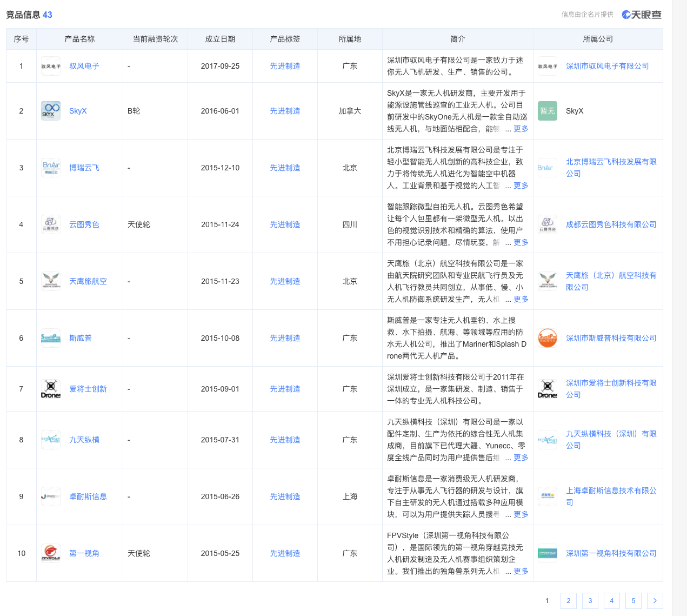
Task: Click 深圳市爱将士创新科技有限公司 company logo
Action: tap(548, 389)
